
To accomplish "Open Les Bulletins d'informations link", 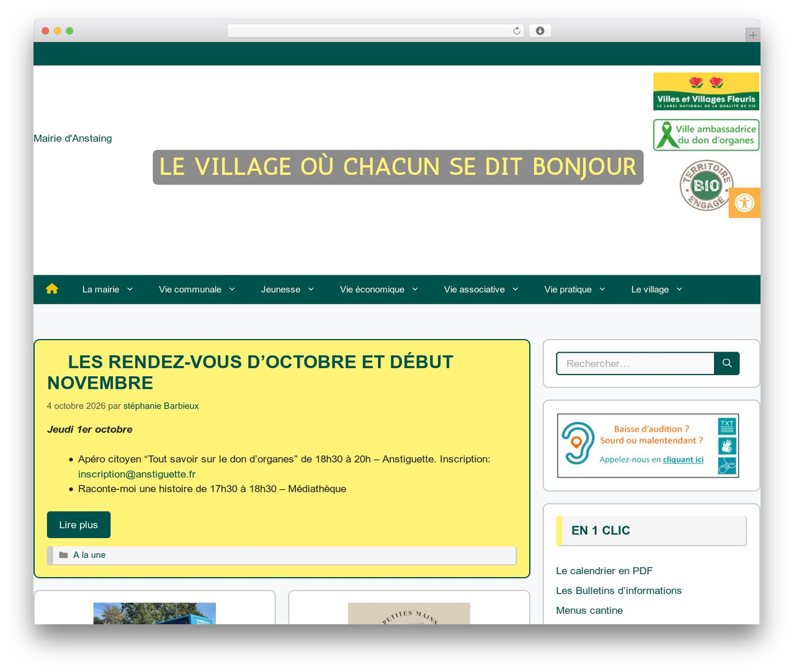I will pos(618,591).
